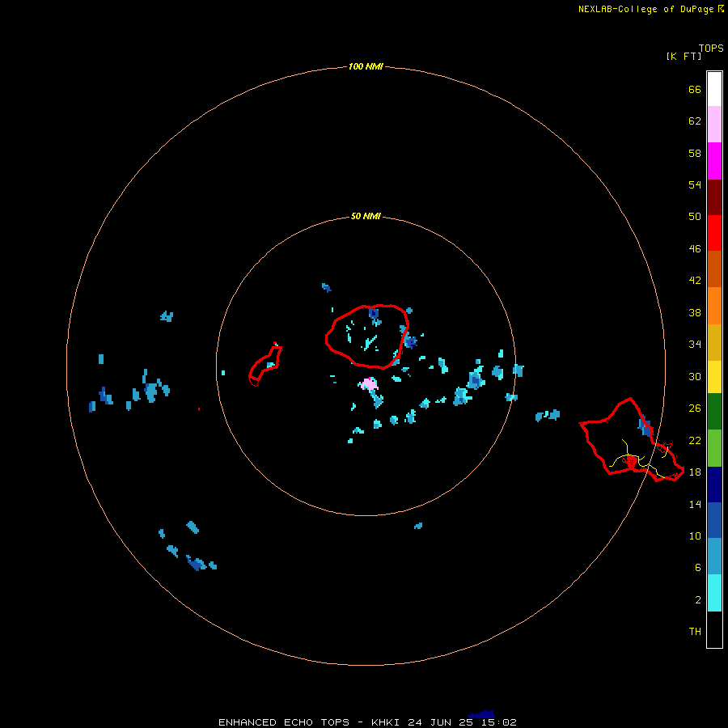Click the "54" legend value

(695, 184)
